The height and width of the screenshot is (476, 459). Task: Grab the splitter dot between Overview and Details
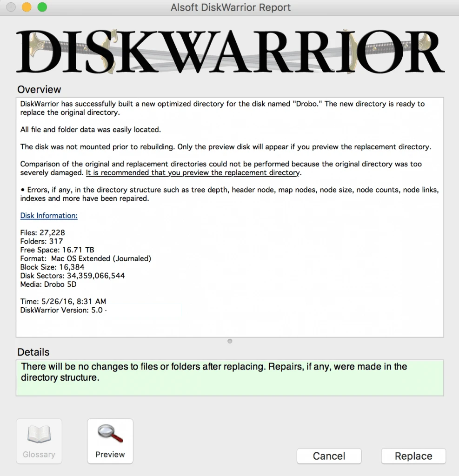(230, 341)
